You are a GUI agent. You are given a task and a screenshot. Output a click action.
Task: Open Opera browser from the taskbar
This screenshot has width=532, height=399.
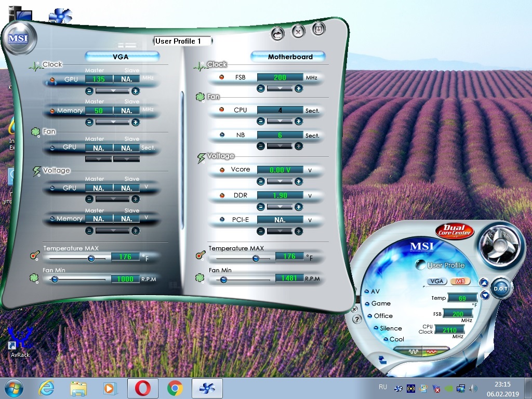coord(143,388)
